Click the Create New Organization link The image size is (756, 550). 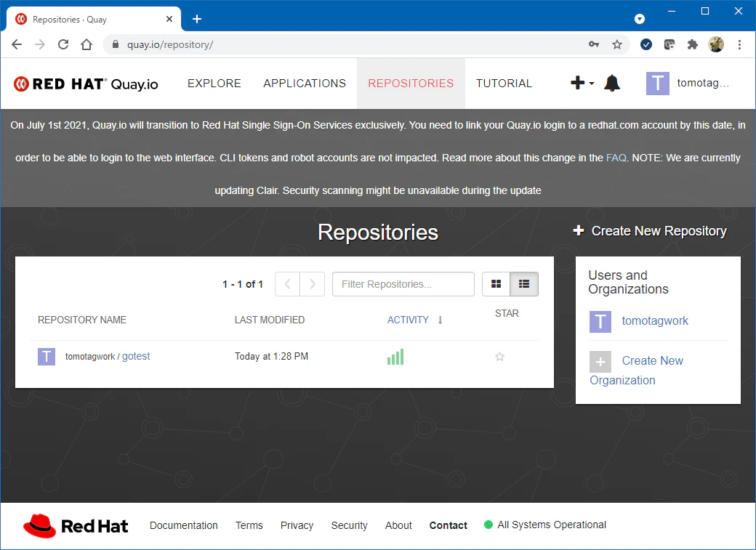coord(637,371)
